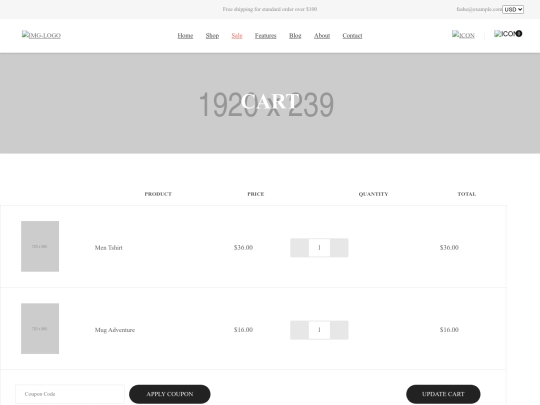Click the $36.00 total for Men Tshirt

click(449, 248)
